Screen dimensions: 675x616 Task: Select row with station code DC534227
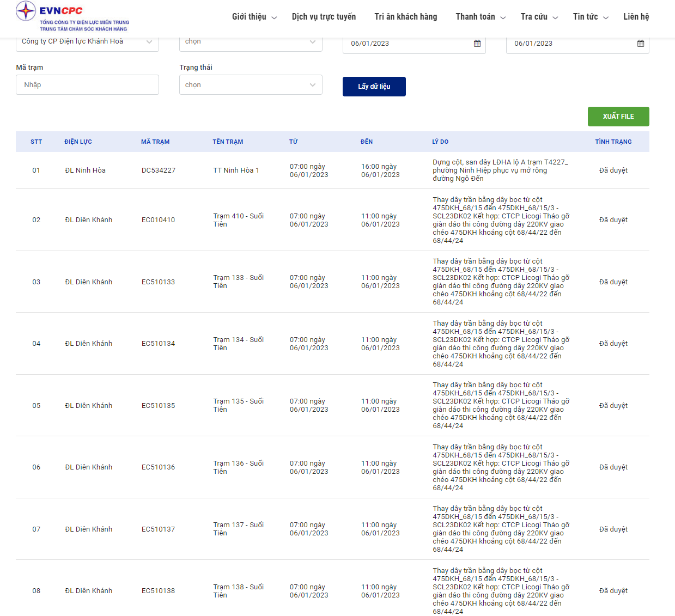[x=159, y=170]
